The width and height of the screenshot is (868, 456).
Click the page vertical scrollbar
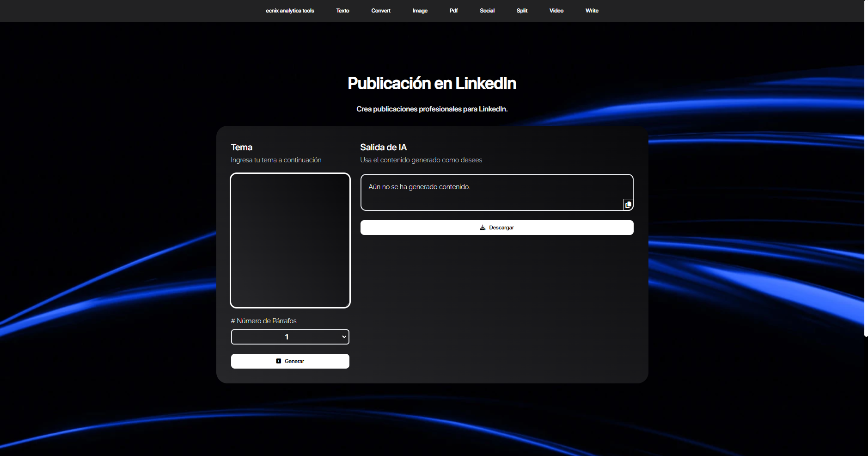(866, 168)
